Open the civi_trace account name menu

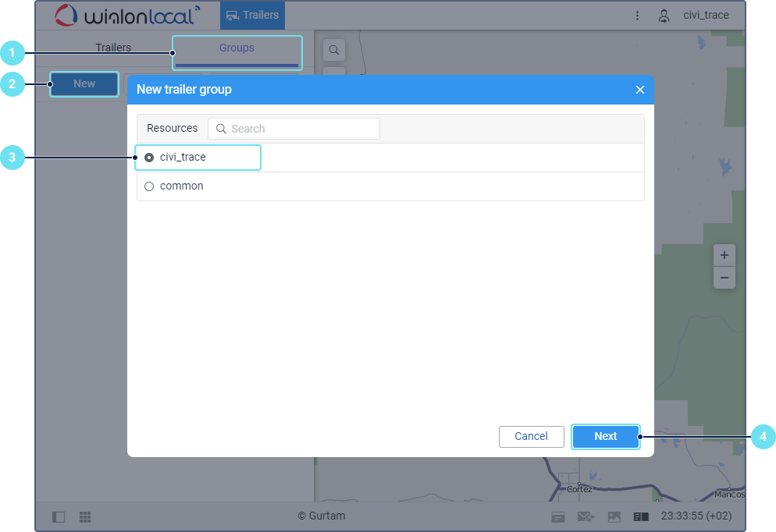706,16
